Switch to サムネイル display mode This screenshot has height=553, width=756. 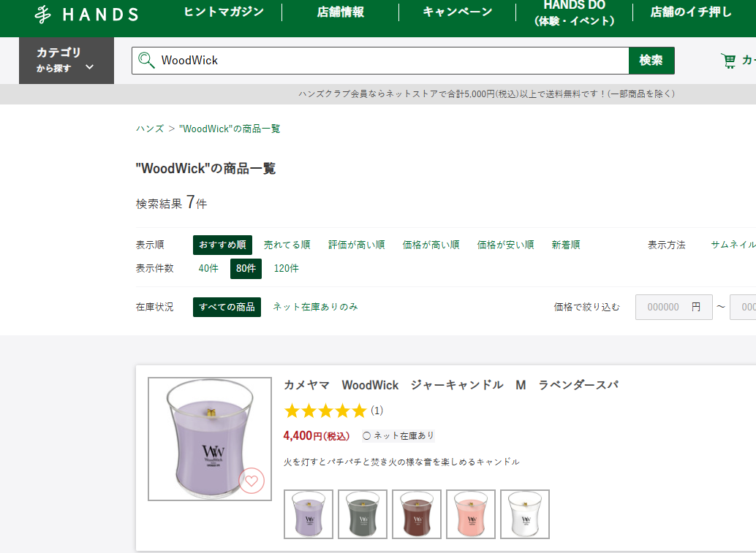point(733,245)
